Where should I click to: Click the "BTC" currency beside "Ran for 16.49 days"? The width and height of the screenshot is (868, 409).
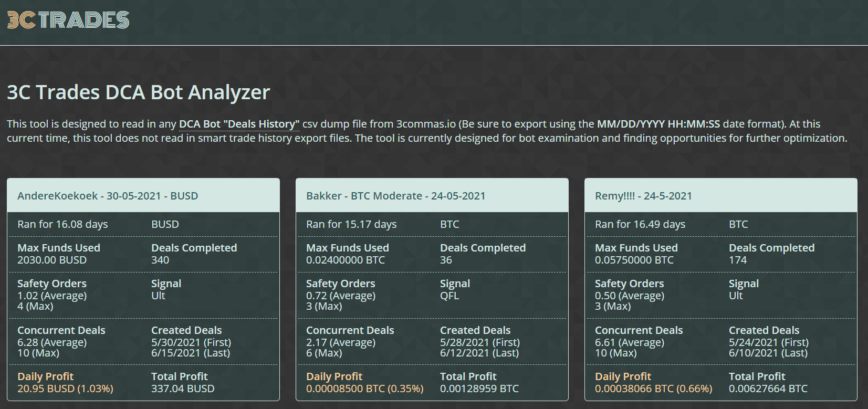[x=738, y=224]
